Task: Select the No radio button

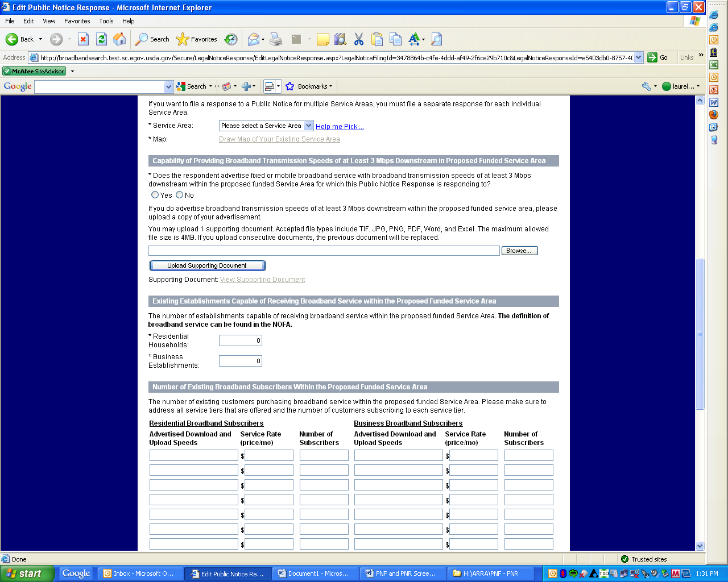Action: coord(180,195)
